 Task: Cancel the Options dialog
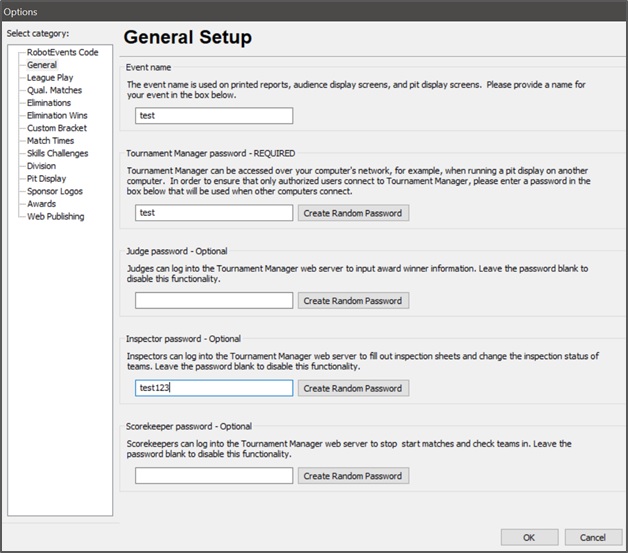(x=592, y=537)
